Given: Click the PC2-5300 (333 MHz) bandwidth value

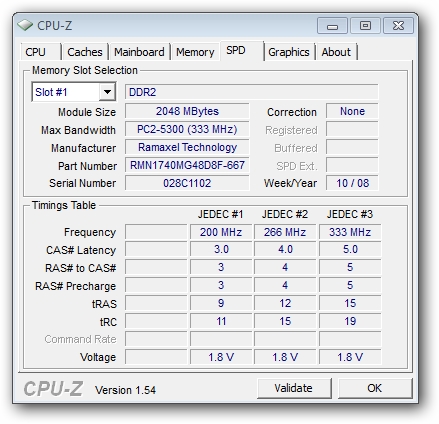Looking at the screenshot, I should [187, 129].
